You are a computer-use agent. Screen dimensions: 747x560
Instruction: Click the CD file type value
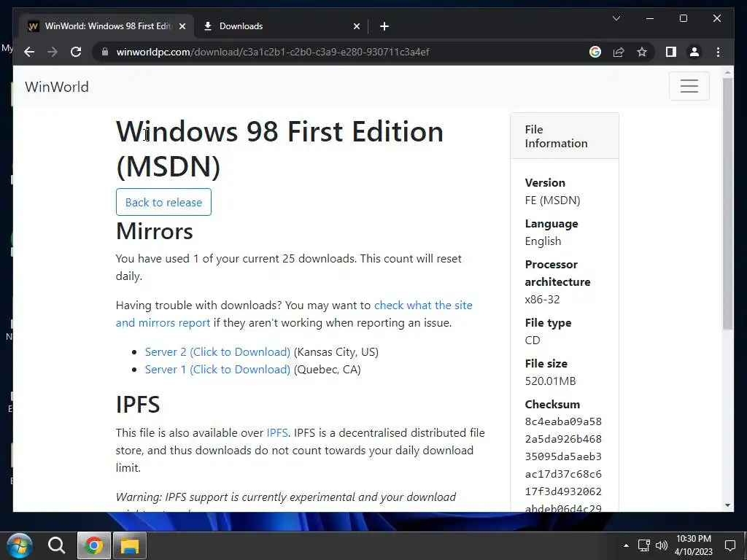533,341
